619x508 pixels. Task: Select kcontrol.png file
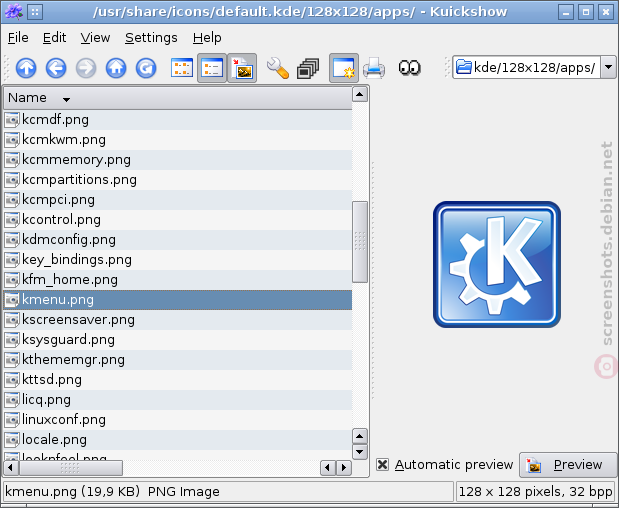(x=177, y=220)
